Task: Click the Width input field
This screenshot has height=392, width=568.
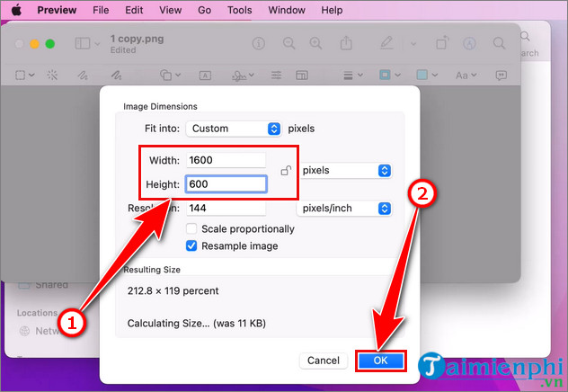Action: (x=226, y=160)
